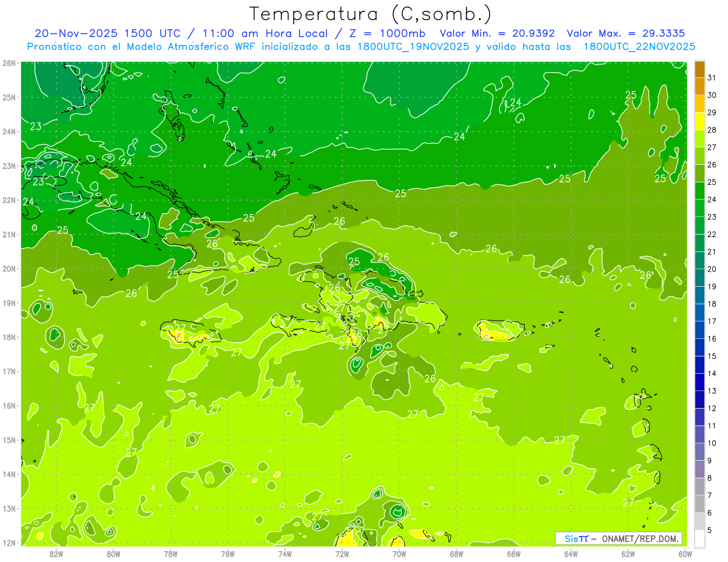Click the gold legend band between 29 and 30

pyautogui.click(x=699, y=104)
